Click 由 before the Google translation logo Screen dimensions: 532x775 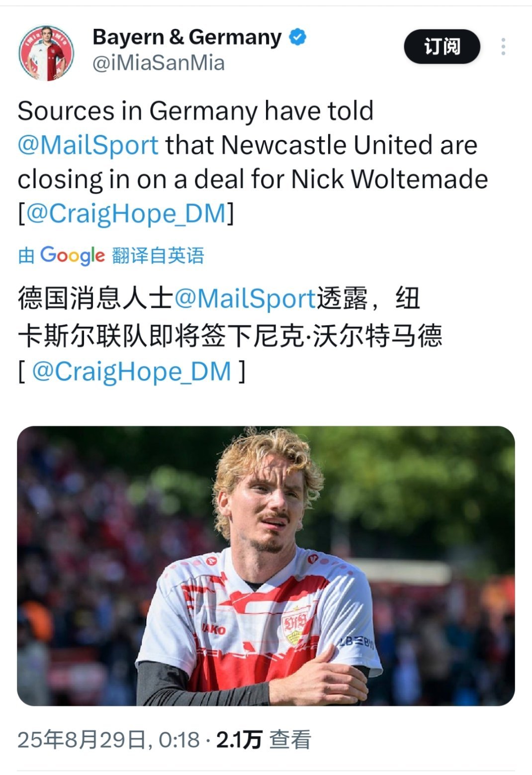click(26, 256)
